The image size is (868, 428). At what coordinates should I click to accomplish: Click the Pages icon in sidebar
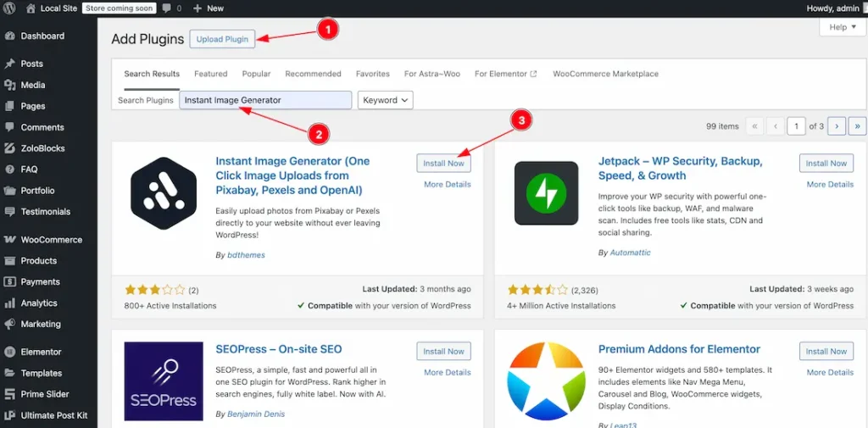point(9,106)
